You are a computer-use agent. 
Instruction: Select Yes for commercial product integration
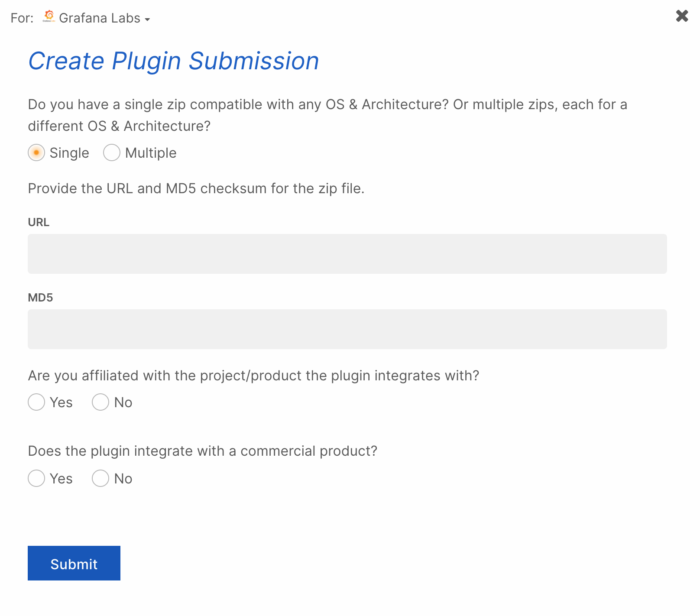[36, 479]
